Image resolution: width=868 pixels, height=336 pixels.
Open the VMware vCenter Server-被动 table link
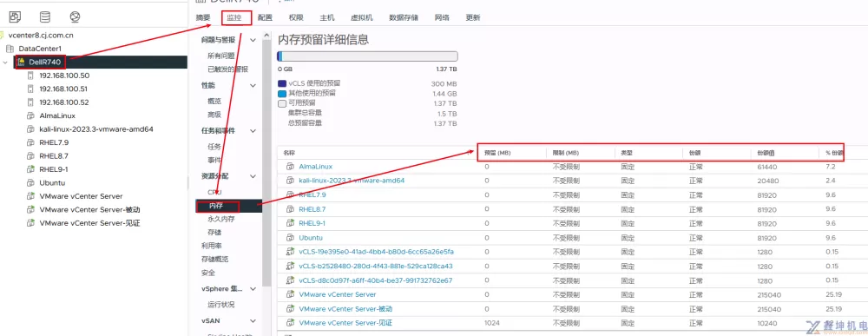coord(345,309)
